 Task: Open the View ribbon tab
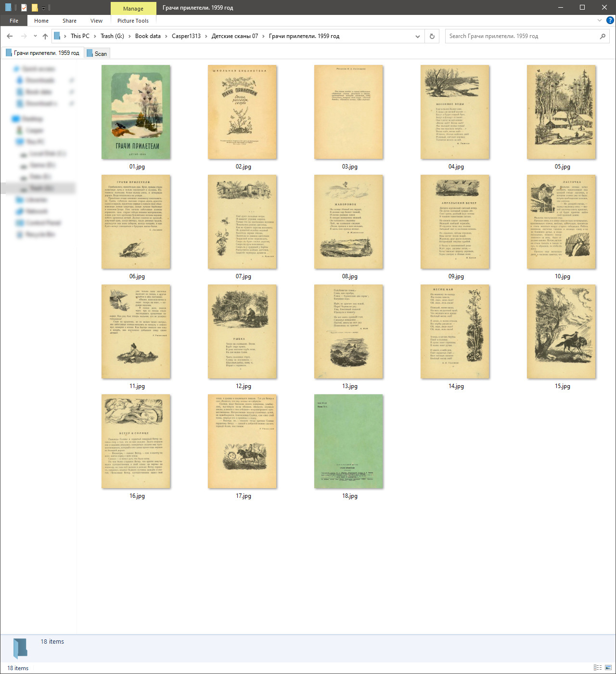pyautogui.click(x=96, y=21)
